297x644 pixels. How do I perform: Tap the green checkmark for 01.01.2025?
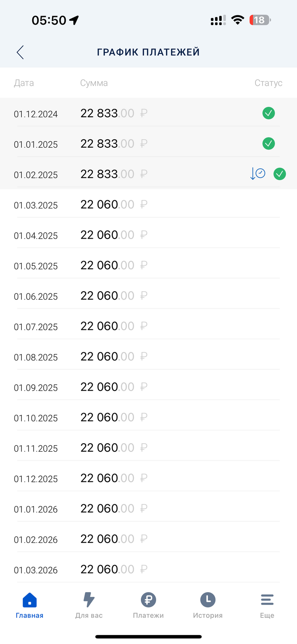(269, 143)
